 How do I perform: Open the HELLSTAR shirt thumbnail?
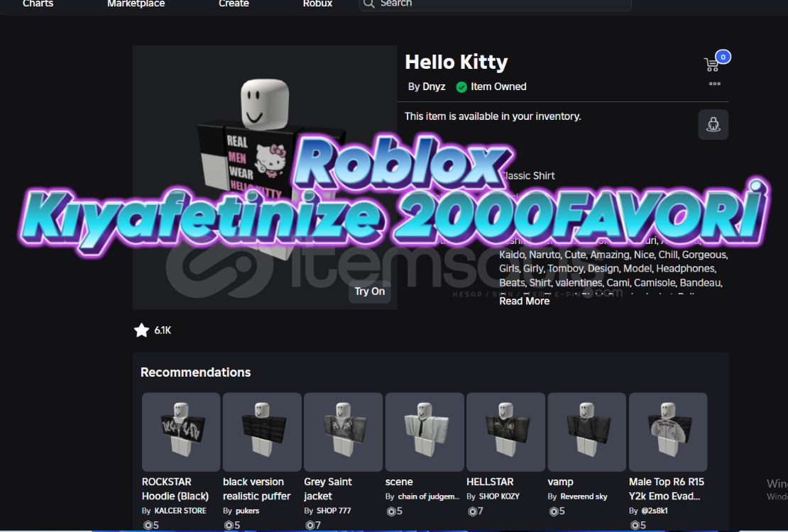pyautogui.click(x=505, y=432)
